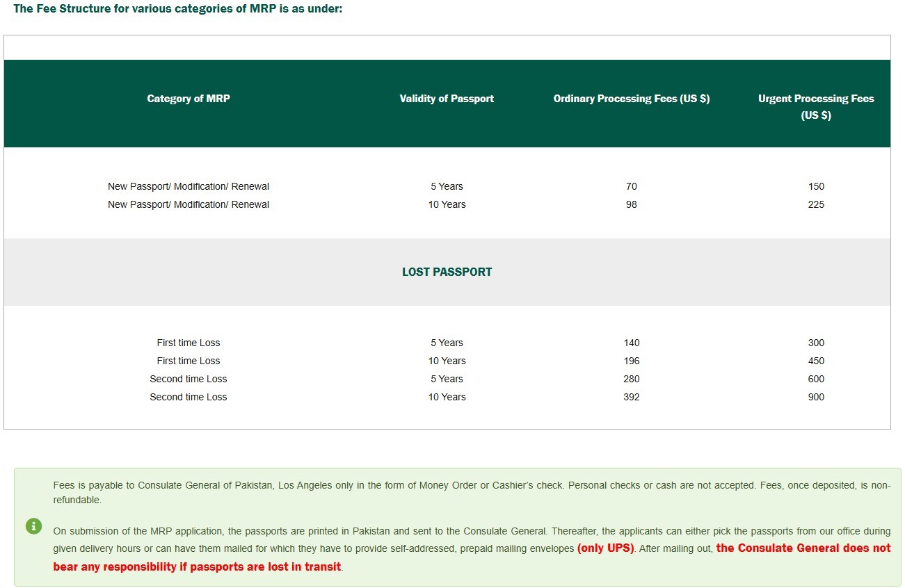
Task: Click the green info icon in notice box
Action: pos(33,526)
